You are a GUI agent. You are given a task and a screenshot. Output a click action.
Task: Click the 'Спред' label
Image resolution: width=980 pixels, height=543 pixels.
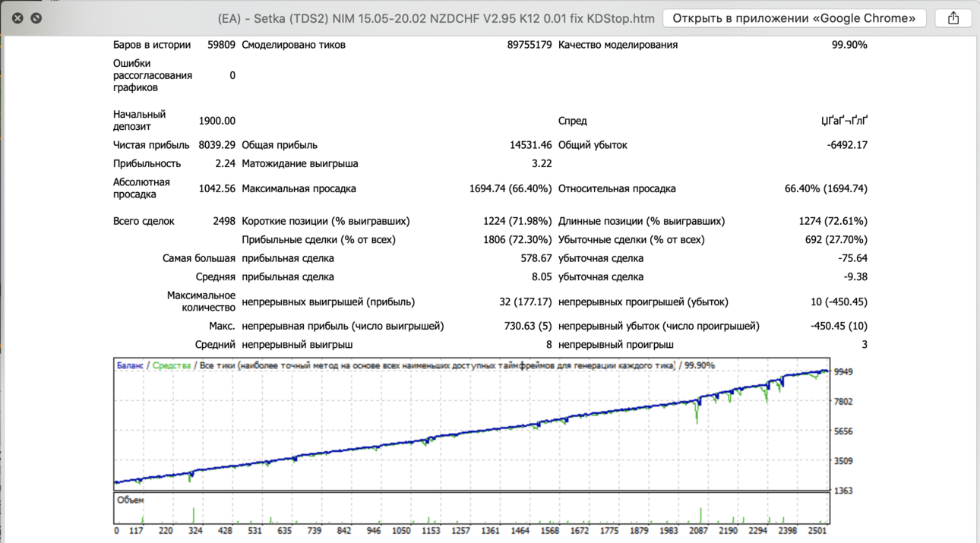coord(573,121)
